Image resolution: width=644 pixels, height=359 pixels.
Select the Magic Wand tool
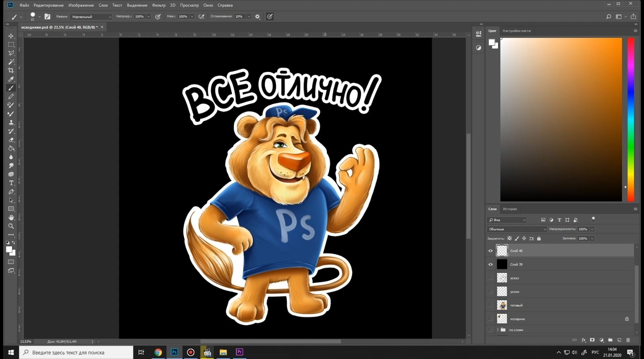(11, 62)
